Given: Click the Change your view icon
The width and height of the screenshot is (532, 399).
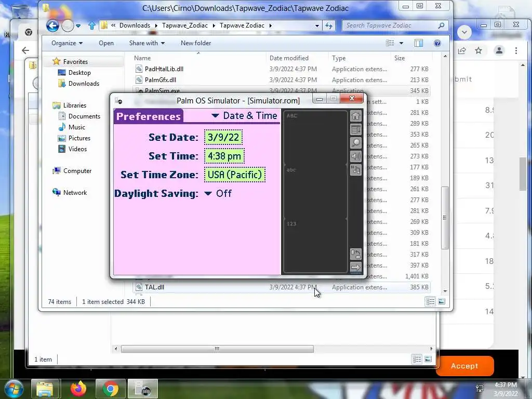Looking at the screenshot, I should tap(390, 43).
